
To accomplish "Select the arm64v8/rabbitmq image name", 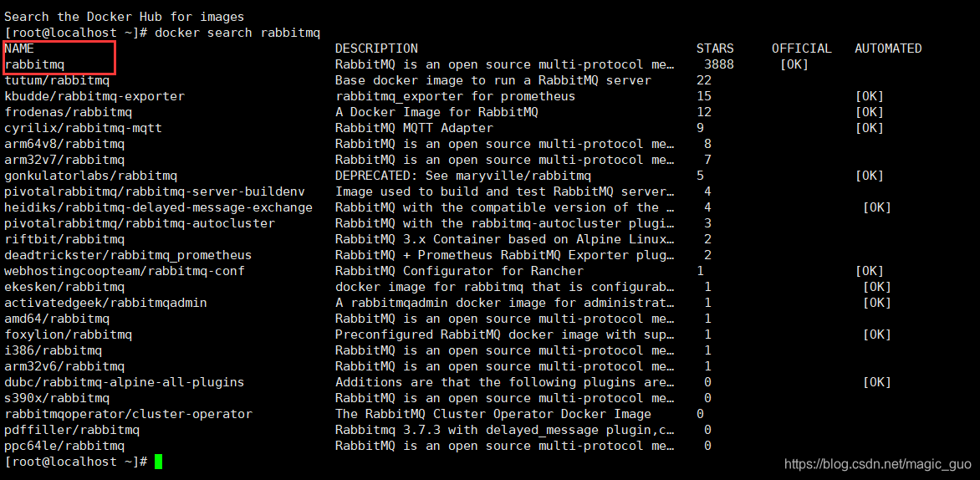I will pos(64,144).
